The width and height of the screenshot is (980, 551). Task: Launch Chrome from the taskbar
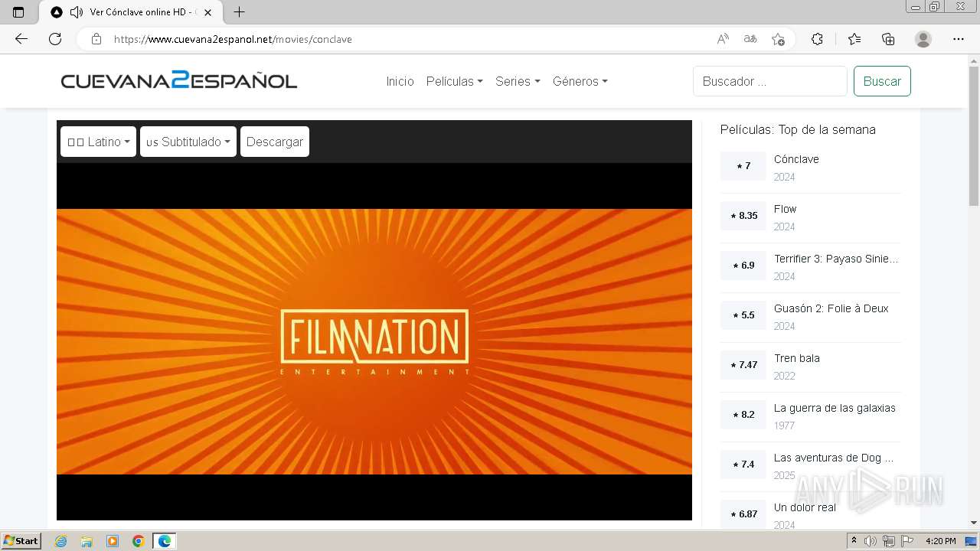click(139, 541)
